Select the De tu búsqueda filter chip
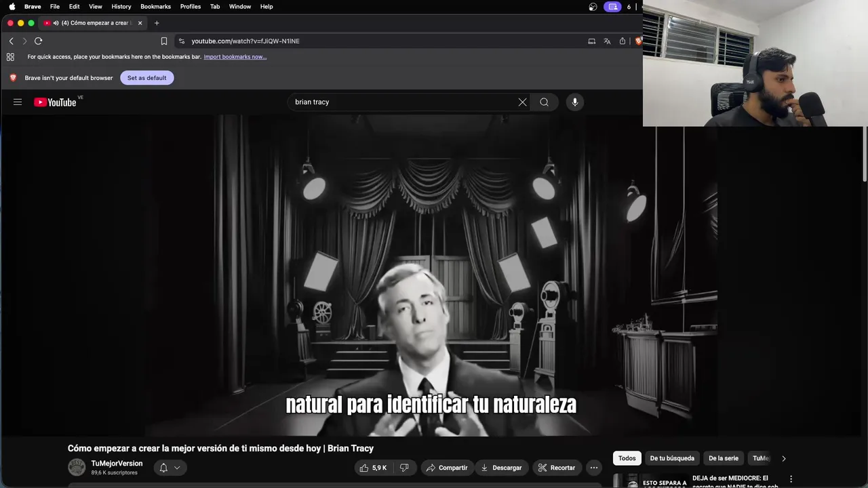 (x=672, y=459)
